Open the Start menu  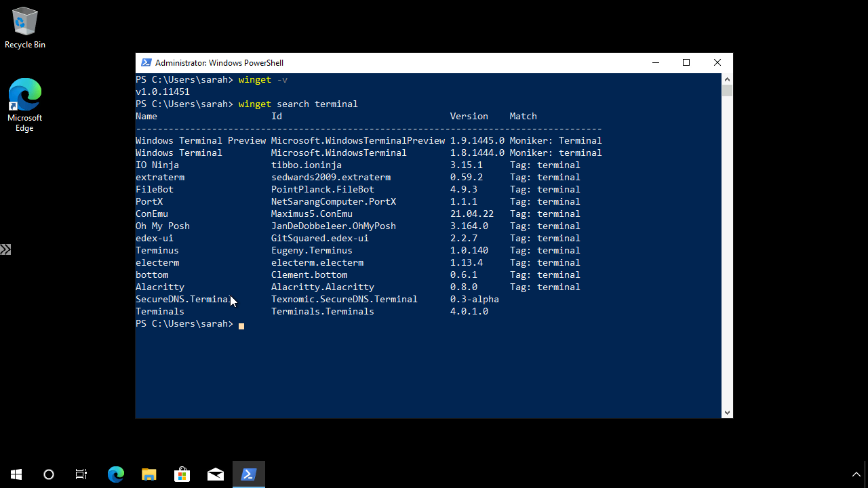[x=16, y=474]
